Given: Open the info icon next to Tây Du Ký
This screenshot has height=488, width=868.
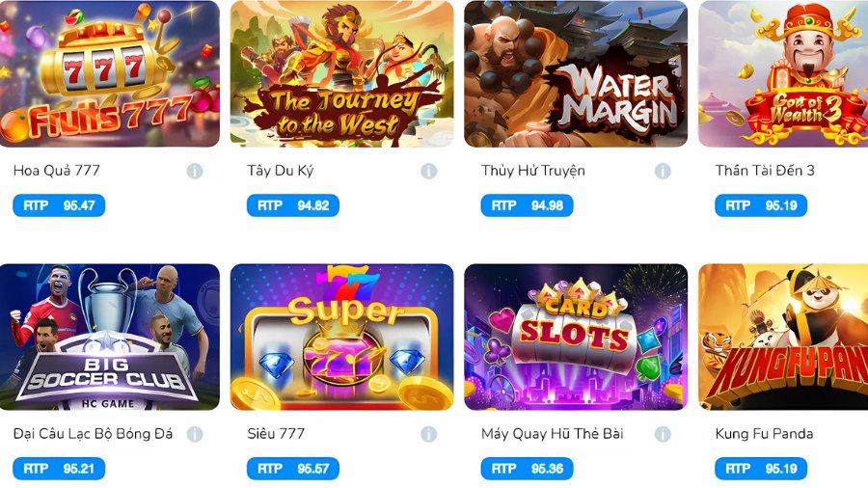Looking at the screenshot, I should point(428,171).
